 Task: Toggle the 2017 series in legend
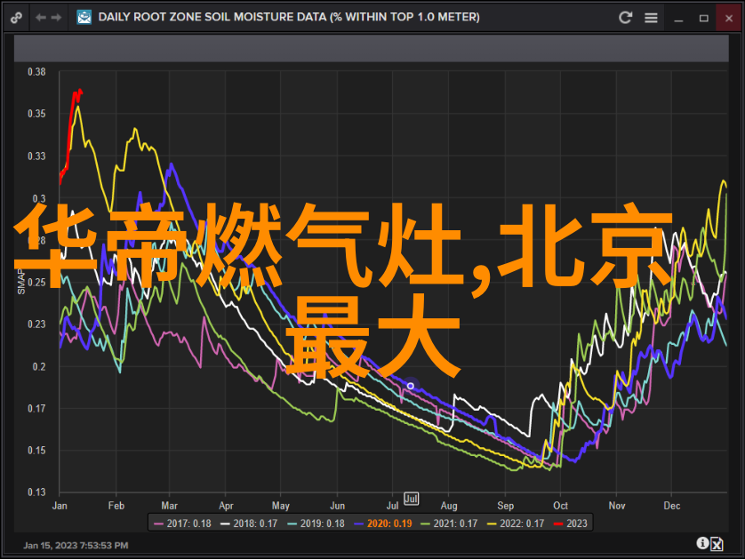tap(182, 524)
